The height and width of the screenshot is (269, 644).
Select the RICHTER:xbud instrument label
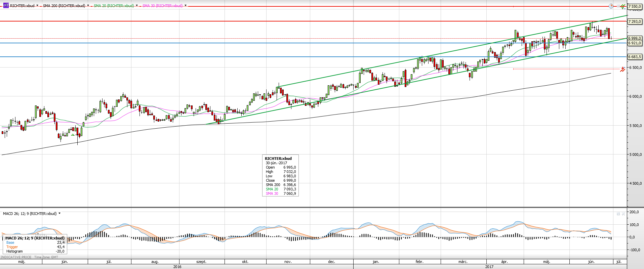[x=22, y=6]
